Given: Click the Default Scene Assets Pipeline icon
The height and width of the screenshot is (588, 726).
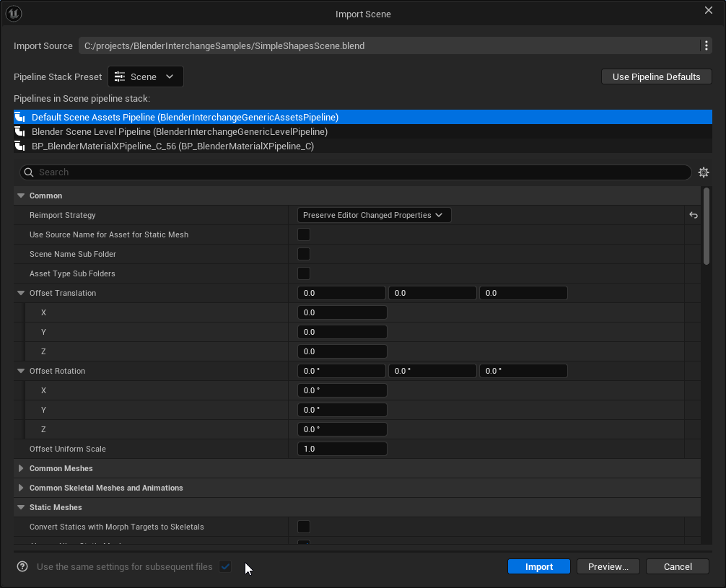Looking at the screenshot, I should (21, 117).
